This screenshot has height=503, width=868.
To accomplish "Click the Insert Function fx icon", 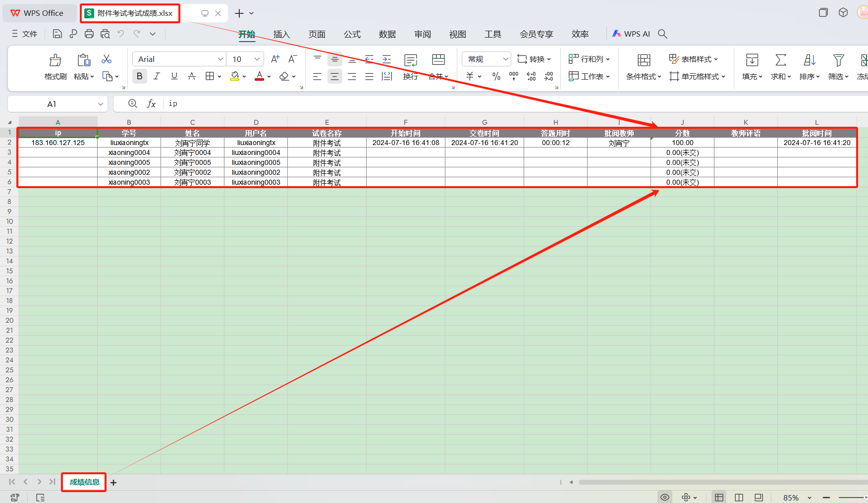I will [x=151, y=103].
